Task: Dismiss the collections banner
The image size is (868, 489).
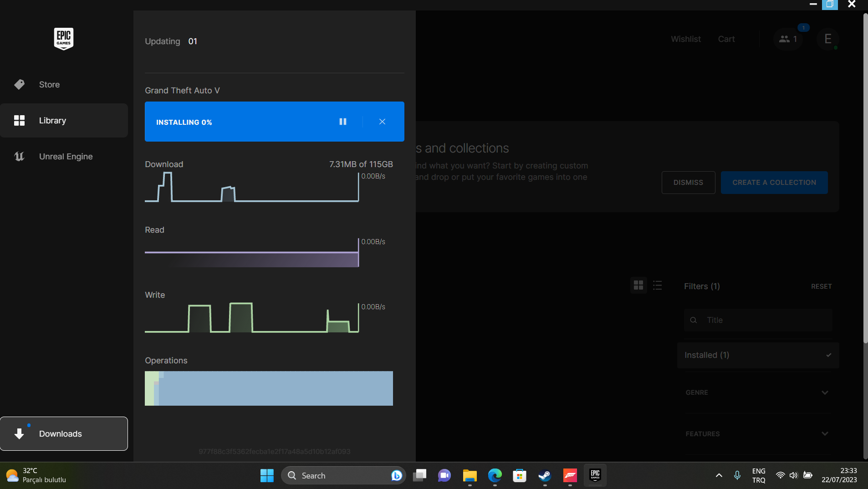Action: coord(688,183)
